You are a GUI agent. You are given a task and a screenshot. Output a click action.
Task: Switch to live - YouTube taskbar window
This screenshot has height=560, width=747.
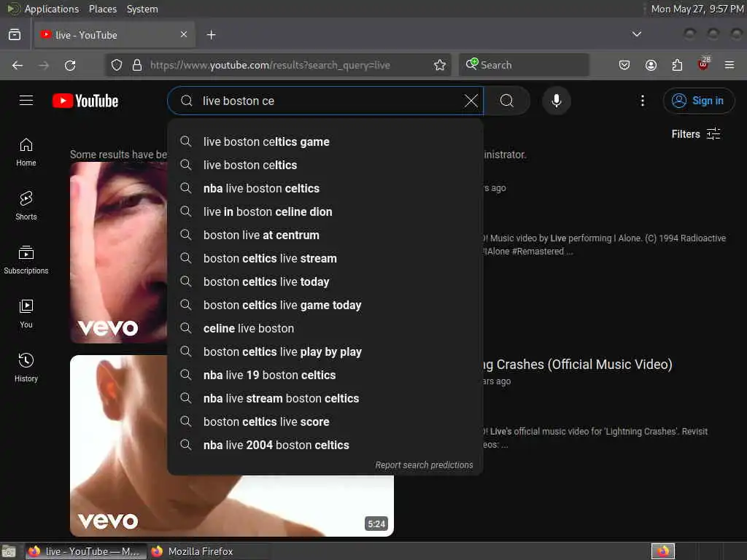click(x=85, y=551)
